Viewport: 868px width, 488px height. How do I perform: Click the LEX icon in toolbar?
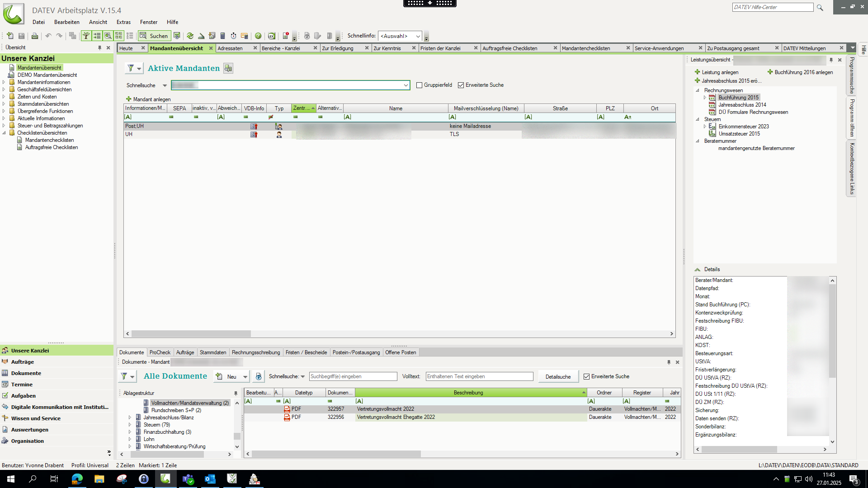pyautogui.click(x=271, y=36)
